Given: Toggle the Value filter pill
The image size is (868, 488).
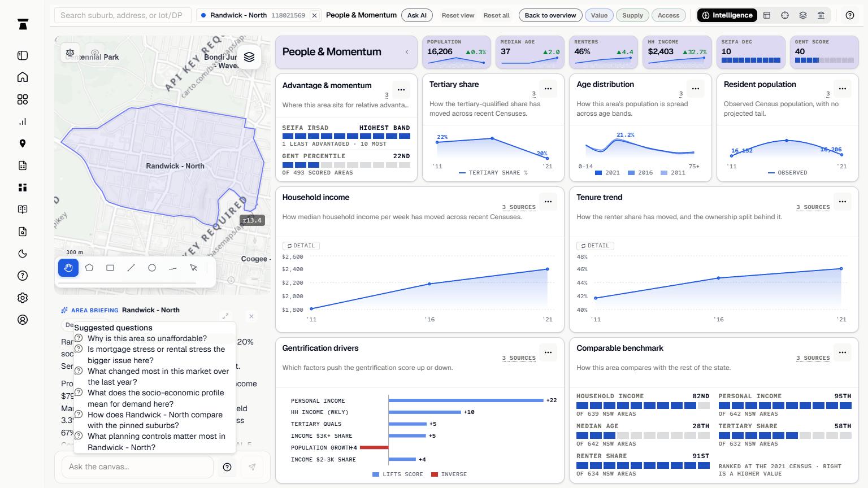Looking at the screenshot, I should pos(599,15).
